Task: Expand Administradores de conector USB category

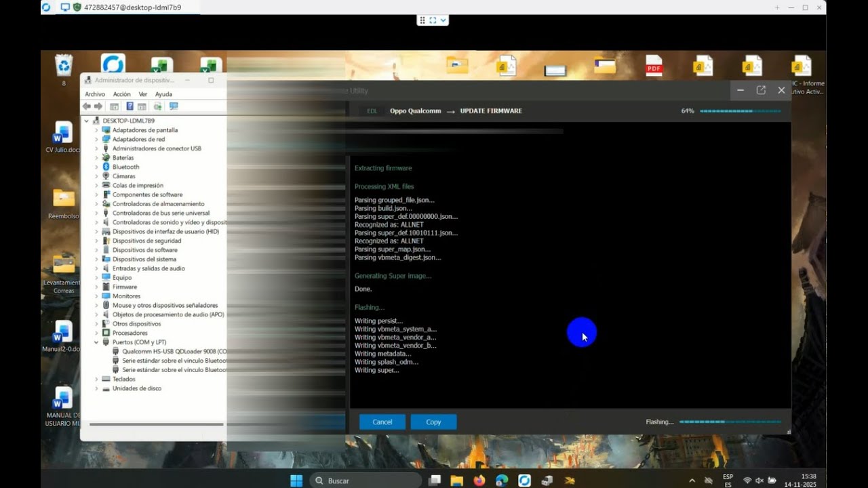Action: pos(96,148)
